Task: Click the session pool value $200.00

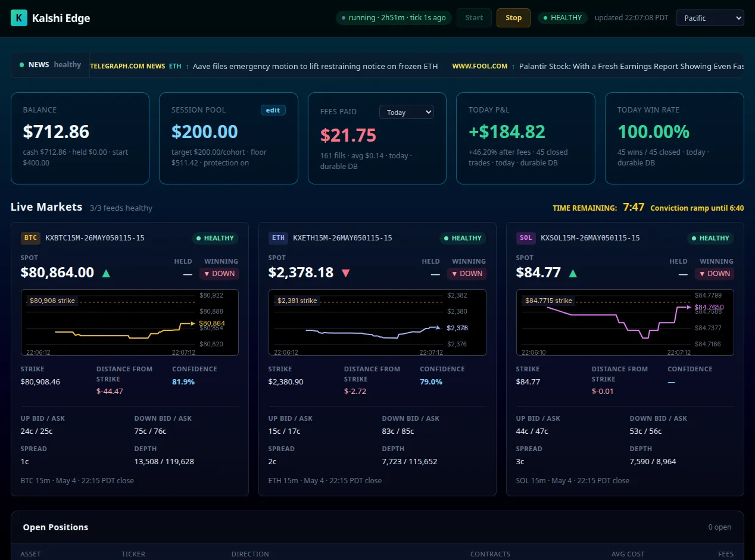Action: tap(205, 132)
